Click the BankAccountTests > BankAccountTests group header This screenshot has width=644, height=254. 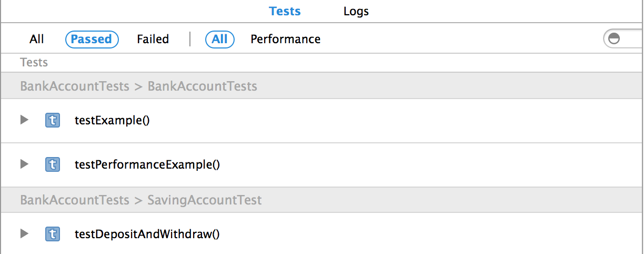point(138,86)
